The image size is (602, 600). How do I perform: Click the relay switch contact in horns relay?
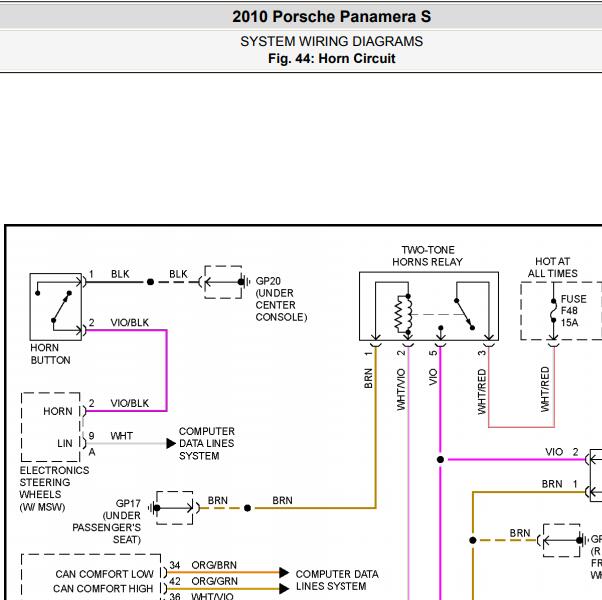click(465, 314)
